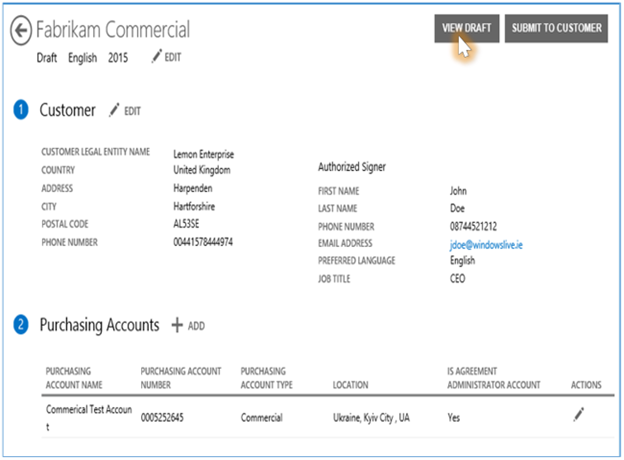The image size is (624, 460).
Task: Click the Postal Code label
Action: point(65,224)
